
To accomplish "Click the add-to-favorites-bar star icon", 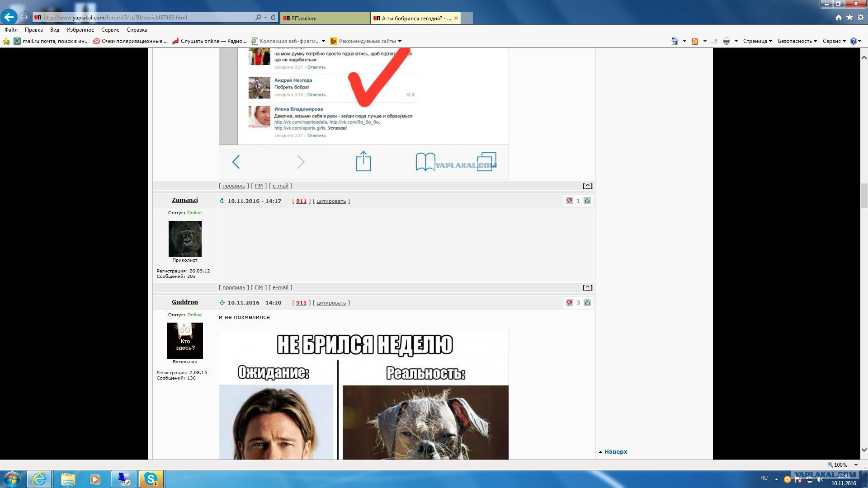I will pos(6,41).
